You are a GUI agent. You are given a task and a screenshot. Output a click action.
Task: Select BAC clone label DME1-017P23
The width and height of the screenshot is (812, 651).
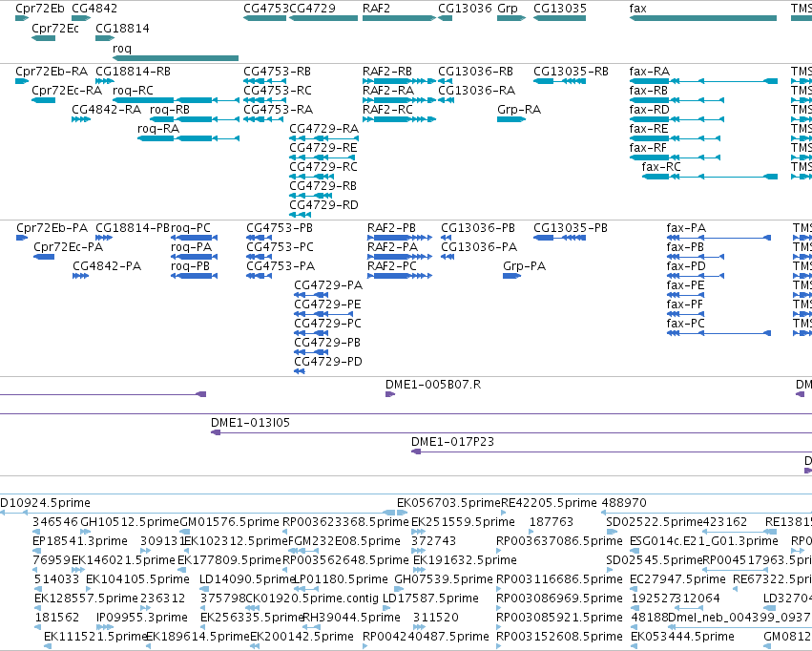click(x=452, y=442)
